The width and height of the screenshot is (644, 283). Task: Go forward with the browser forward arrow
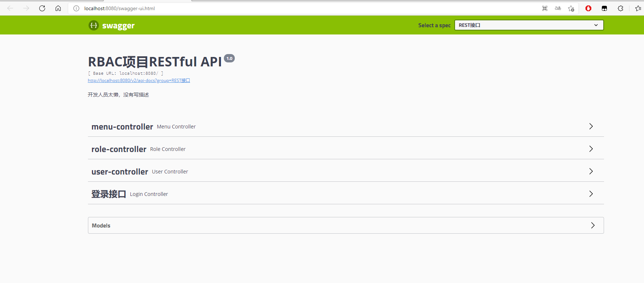click(26, 8)
